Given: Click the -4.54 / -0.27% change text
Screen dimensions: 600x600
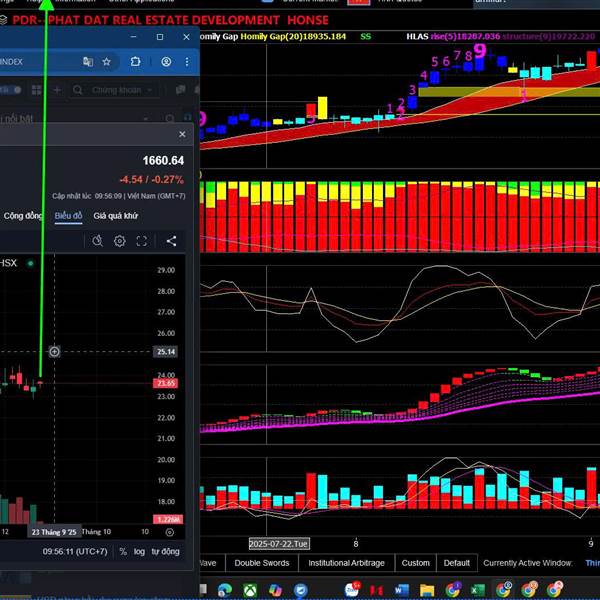Looking at the screenshot, I should click(x=152, y=179).
